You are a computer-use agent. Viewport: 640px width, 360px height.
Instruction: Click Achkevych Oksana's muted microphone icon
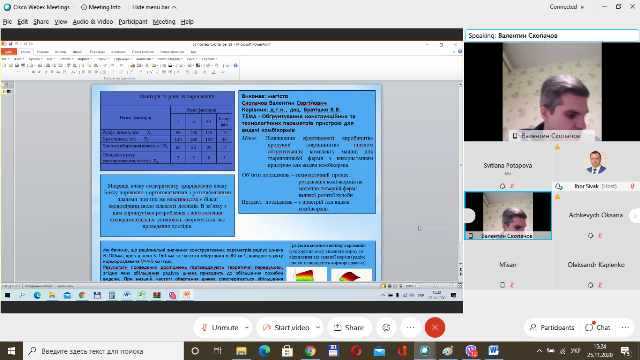point(600,236)
